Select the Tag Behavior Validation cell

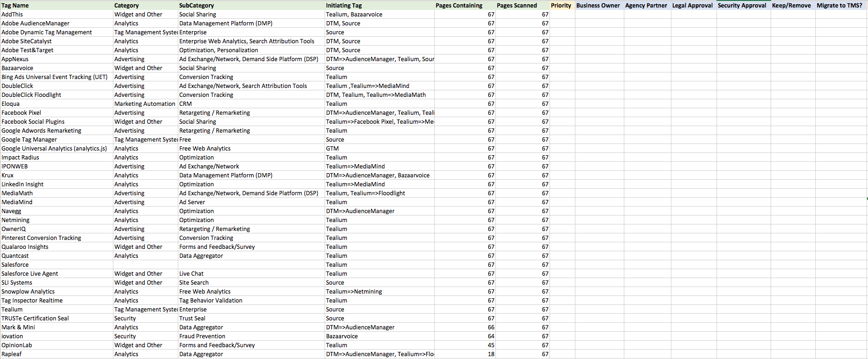tap(251, 300)
